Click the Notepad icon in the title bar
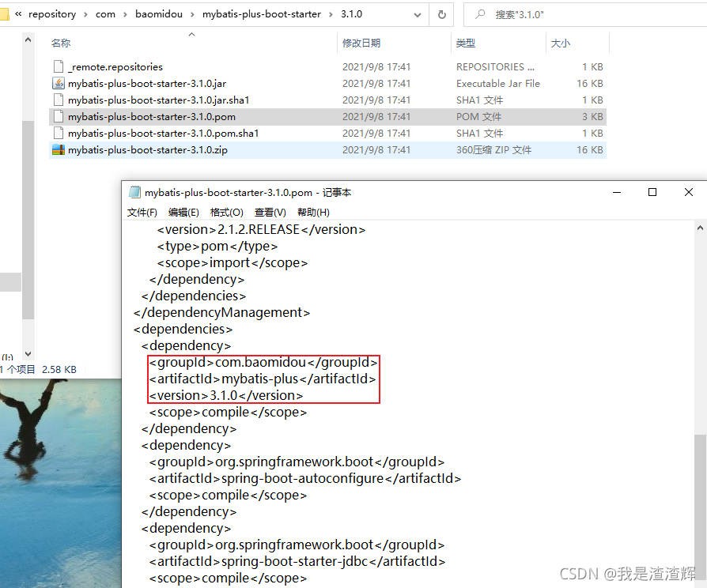 point(134,192)
